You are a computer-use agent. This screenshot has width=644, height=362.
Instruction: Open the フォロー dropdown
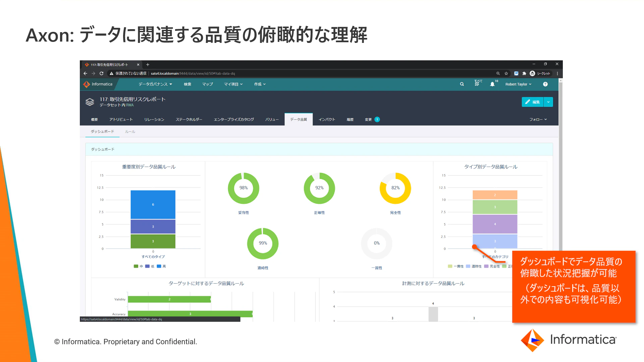(538, 119)
